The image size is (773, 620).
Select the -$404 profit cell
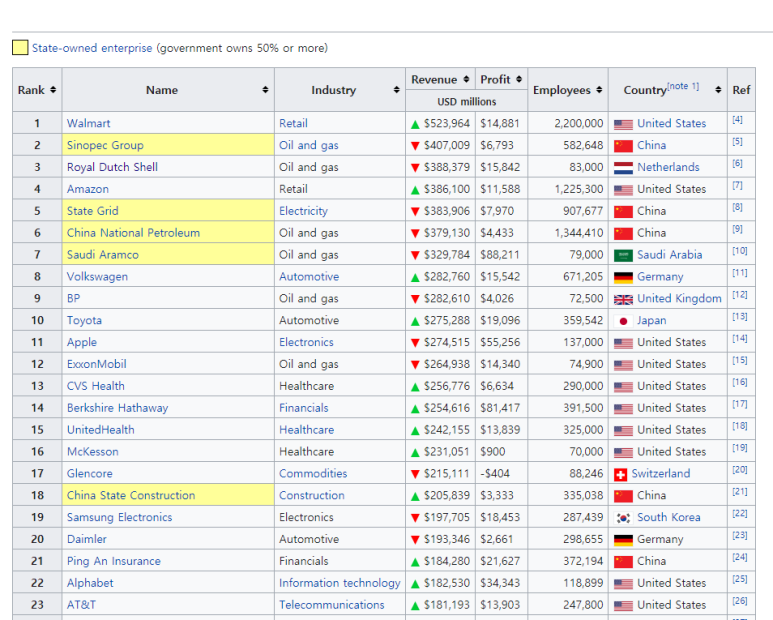coord(501,473)
